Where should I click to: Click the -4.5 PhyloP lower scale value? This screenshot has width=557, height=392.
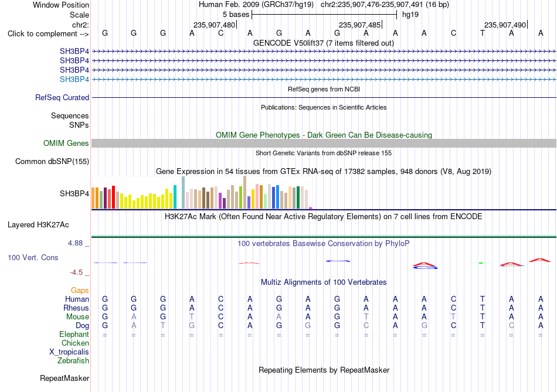point(76,272)
